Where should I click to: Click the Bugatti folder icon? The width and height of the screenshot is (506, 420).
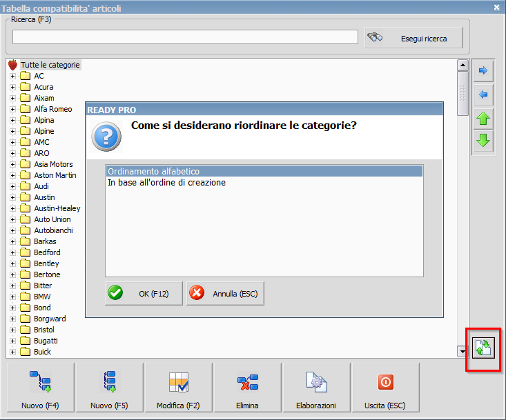(25, 341)
